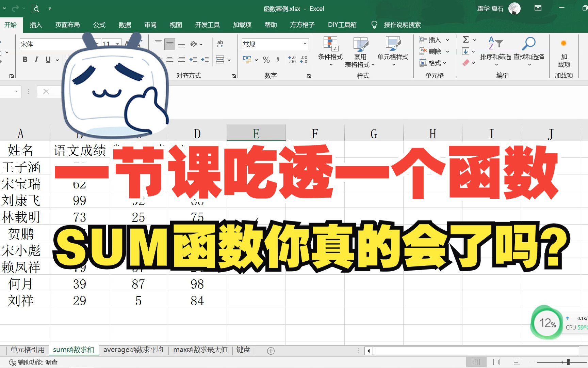
Task: Switch to Normal view
Action: tap(476, 362)
